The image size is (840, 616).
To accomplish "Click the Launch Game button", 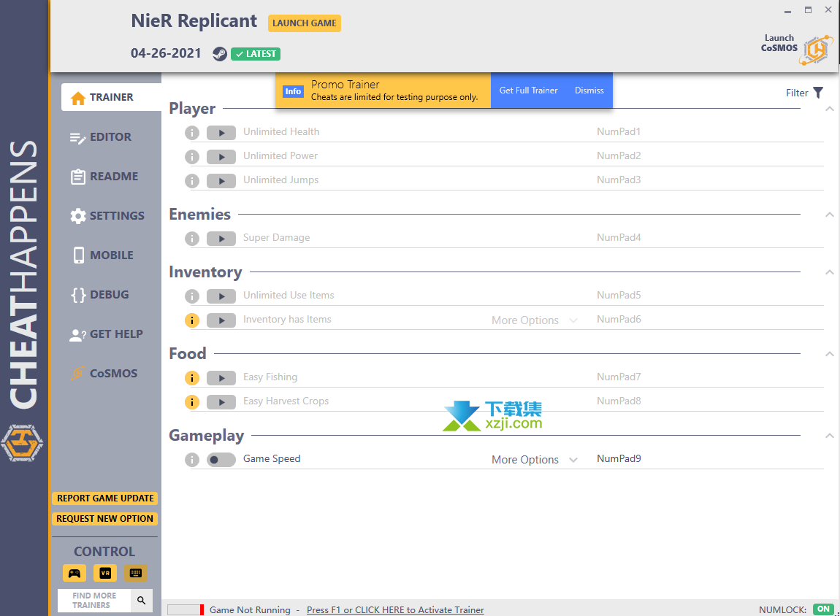I will click(305, 23).
